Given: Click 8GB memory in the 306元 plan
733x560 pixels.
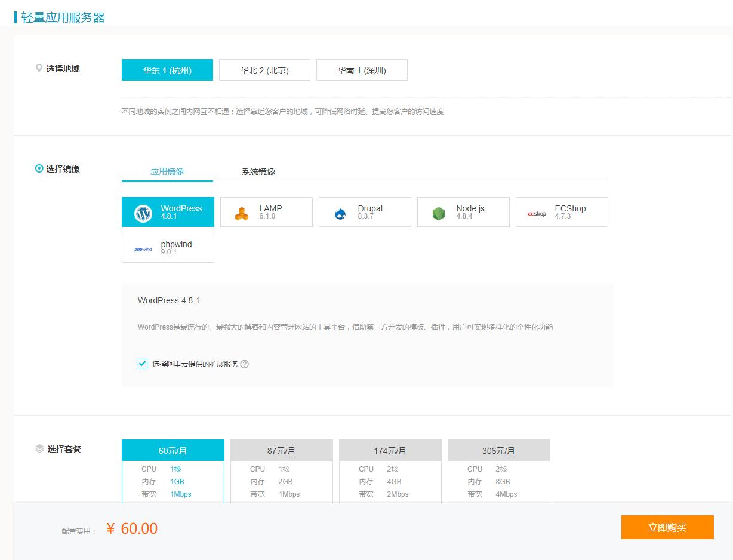Looking at the screenshot, I should pos(503,482).
